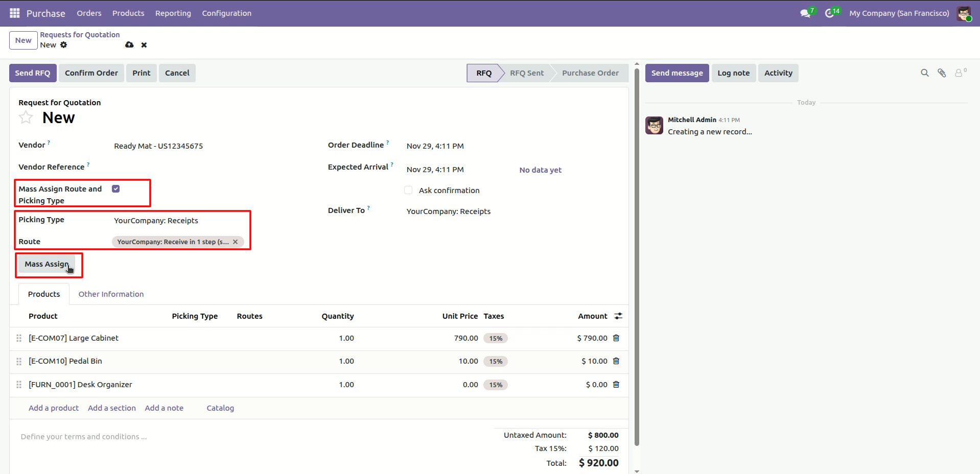Enable the Ask confirmation checkbox
980x474 pixels.
tap(408, 190)
